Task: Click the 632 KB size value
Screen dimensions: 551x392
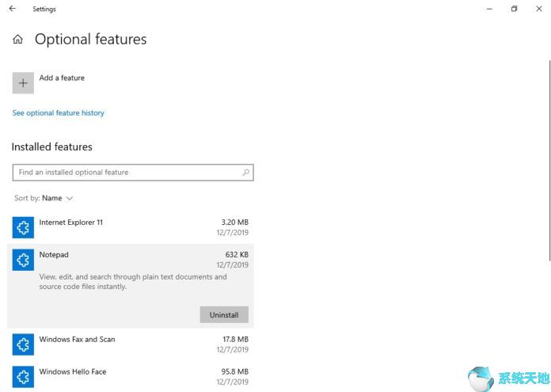Action: tap(237, 254)
